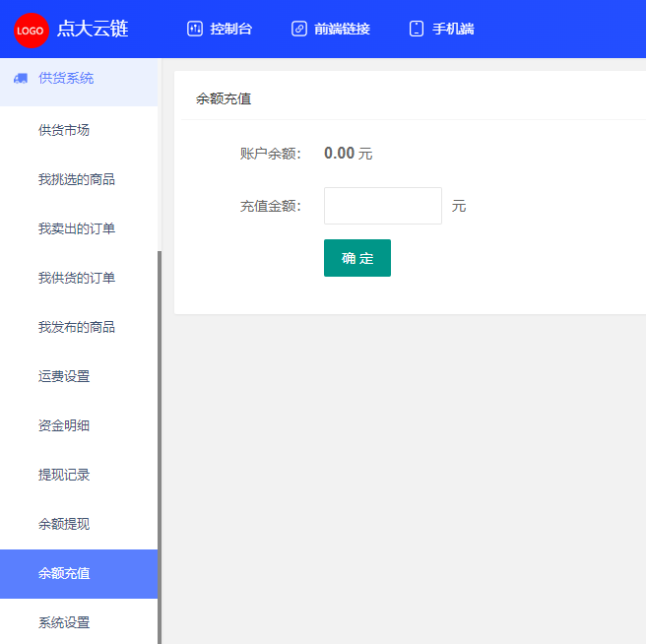Open the 手机端 top menu
The image size is (646, 644).
(441, 29)
